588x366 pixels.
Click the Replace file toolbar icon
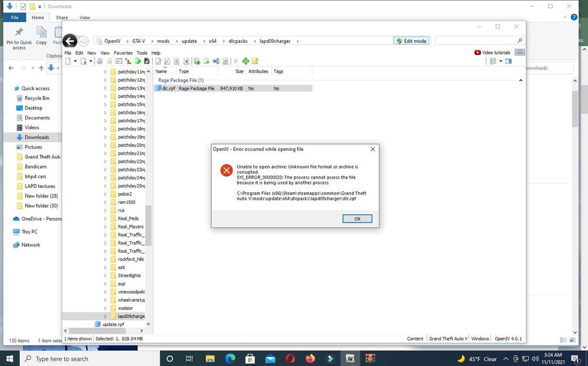click(x=225, y=61)
